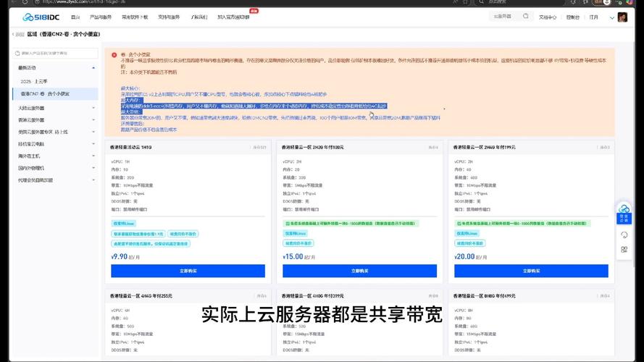Click the Linux-only tag in ¥9.90 card
The image size is (644, 362).
pyautogui.click(x=124, y=224)
